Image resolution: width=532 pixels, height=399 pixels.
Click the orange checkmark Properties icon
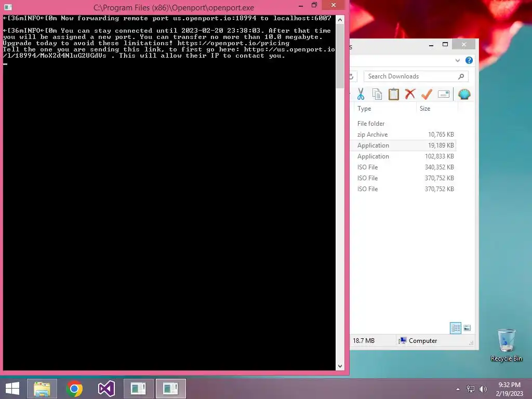(427, 94)
